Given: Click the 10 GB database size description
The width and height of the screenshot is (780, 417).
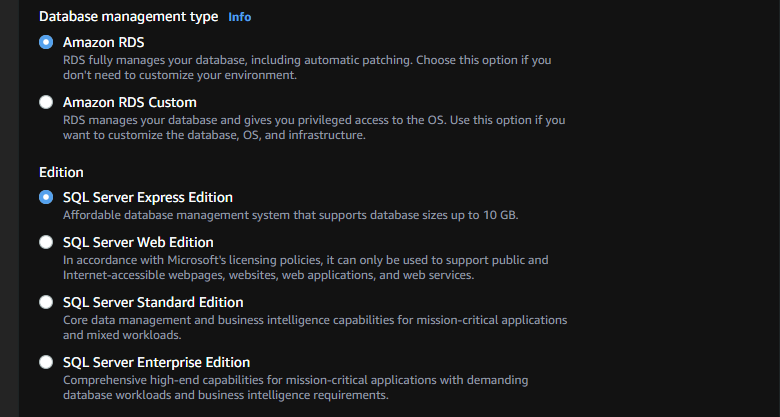Looking at the screenshot, I should coord(290,215).
